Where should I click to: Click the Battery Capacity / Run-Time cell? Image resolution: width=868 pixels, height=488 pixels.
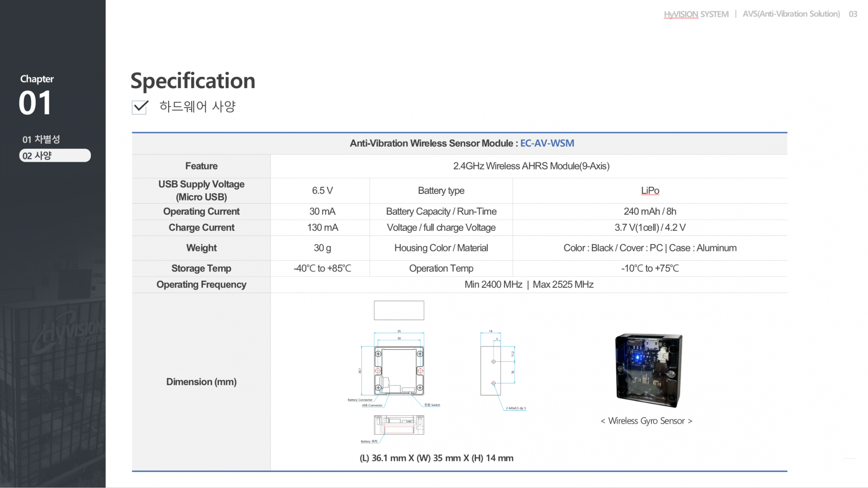click(x=441, y=211)
